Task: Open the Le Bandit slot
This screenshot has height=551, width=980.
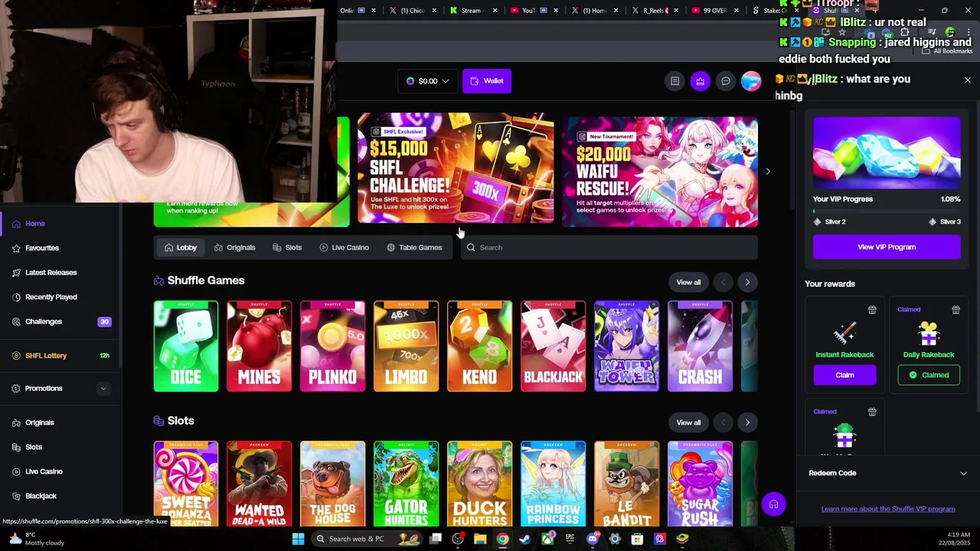Action: point(627,484)
